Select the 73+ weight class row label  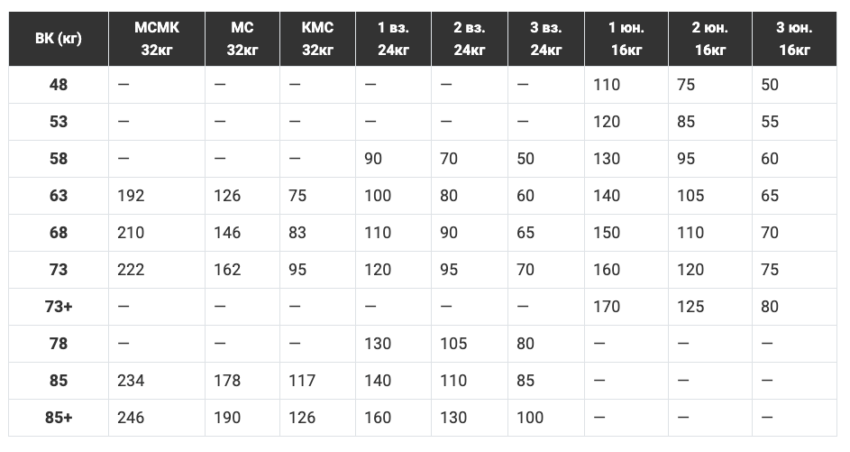(x=59, y=307)
